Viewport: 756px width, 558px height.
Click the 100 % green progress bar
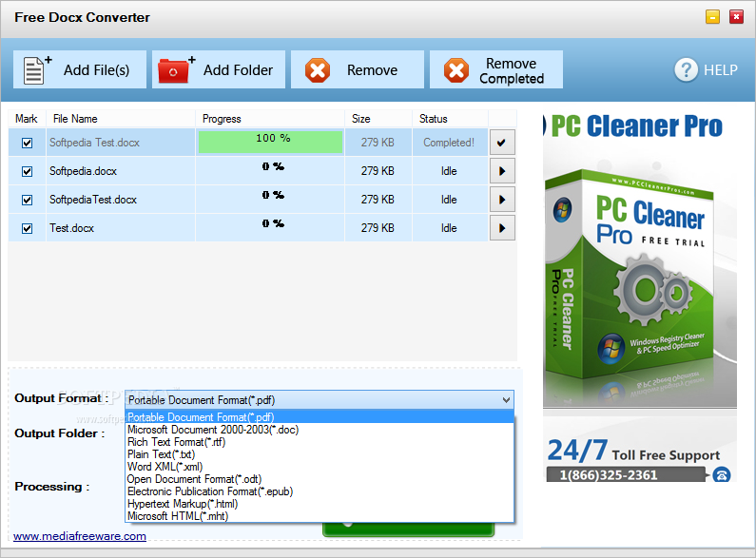point(270,143)
